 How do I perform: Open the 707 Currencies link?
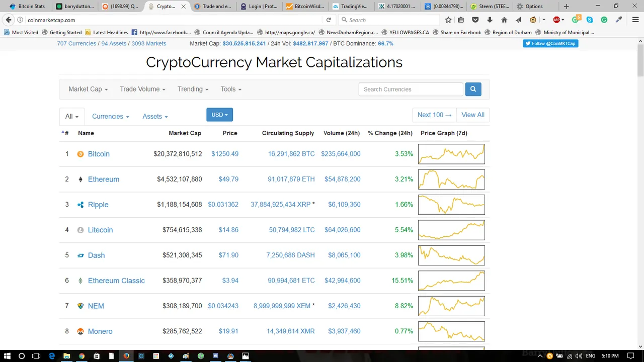click(76, 43)
